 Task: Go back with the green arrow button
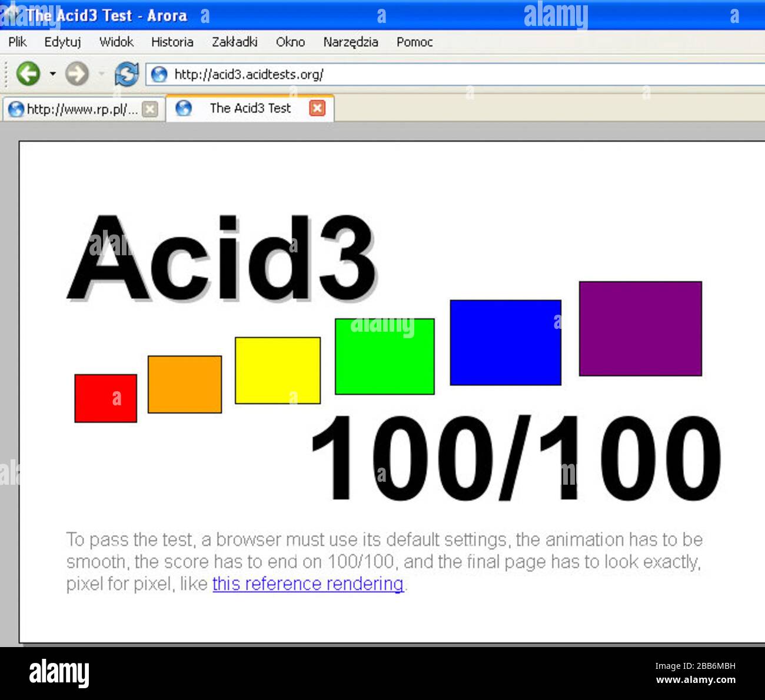tap(28, 74)
